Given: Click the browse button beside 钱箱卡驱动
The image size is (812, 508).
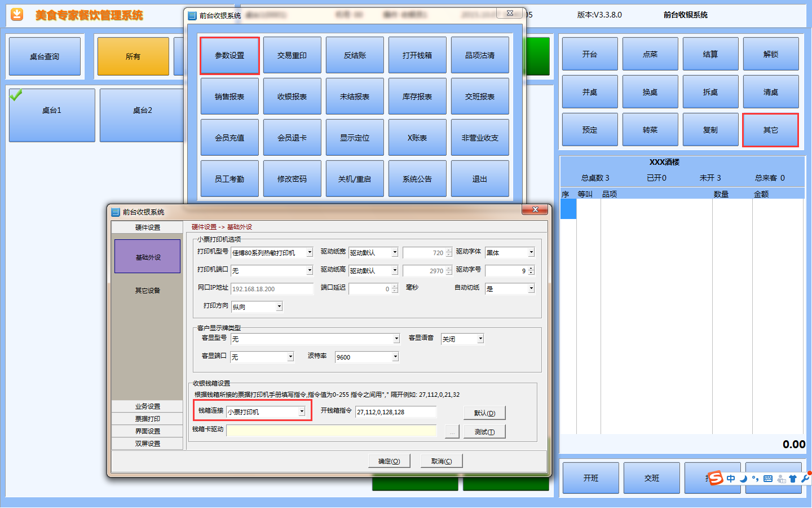Looking at the screenshot, I should (x=452, y=432).
